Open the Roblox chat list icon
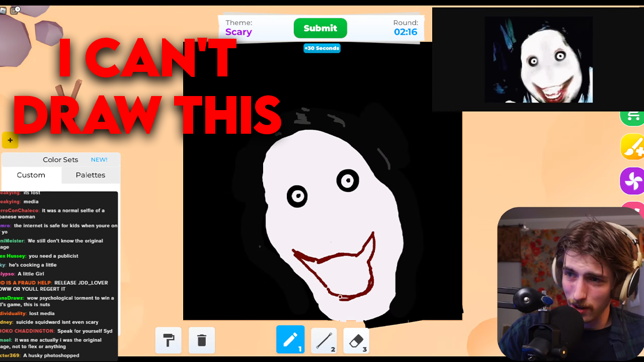Screen dimensions: 644x362 click(13, 10)
